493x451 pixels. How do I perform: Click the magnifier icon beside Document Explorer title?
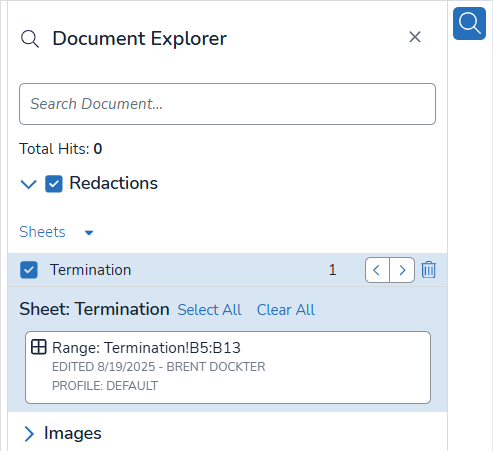(30, 39)
